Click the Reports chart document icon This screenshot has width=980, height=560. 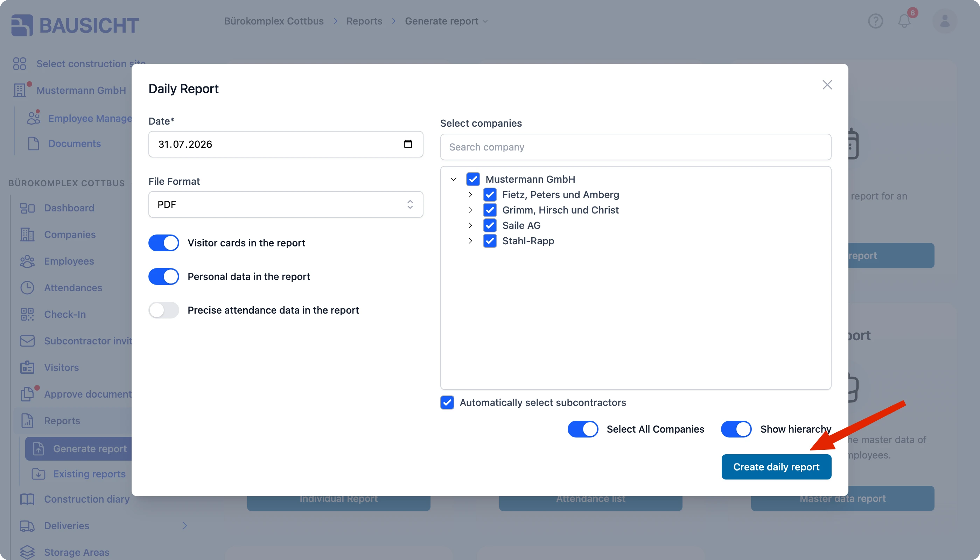[x=27, y=421]
